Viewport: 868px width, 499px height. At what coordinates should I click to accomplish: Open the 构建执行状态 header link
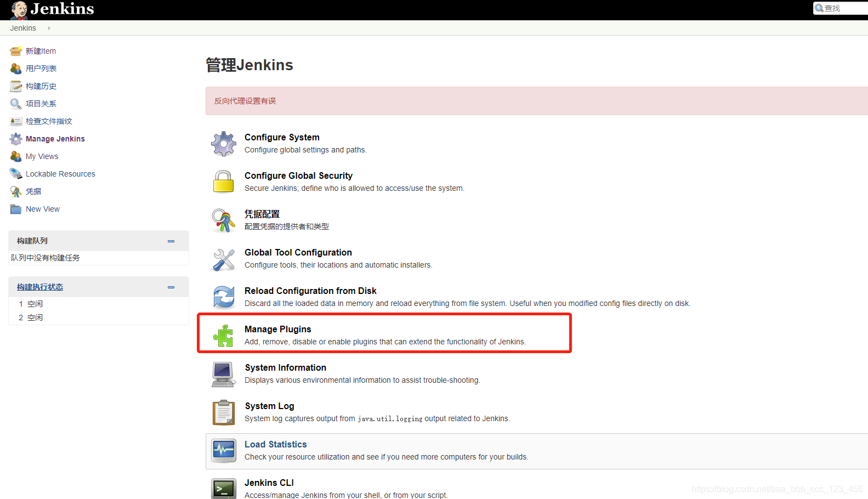tap(40, 287)
